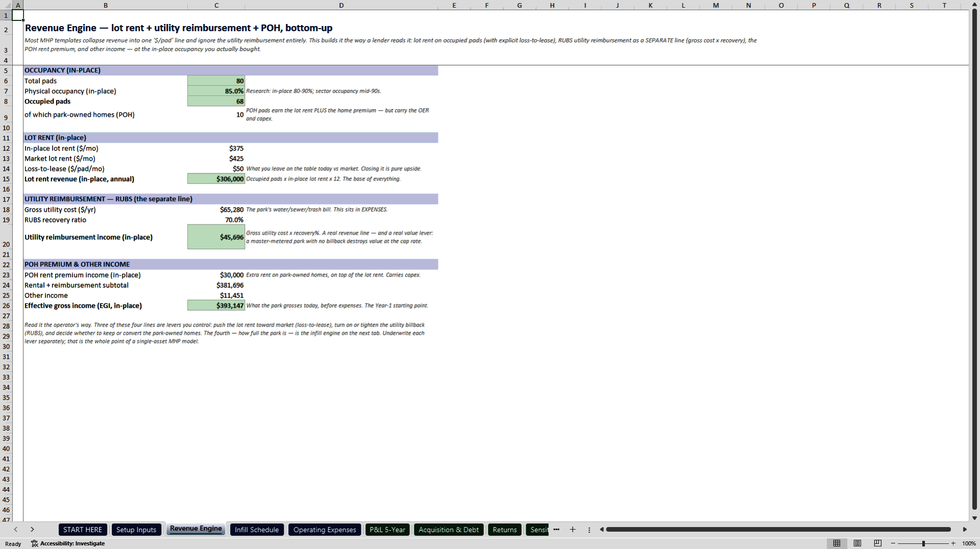Click 'Research: in-place 80-90%' note
Image resolution: width=980 pixels, height=549 pixels.
[313, 91]
